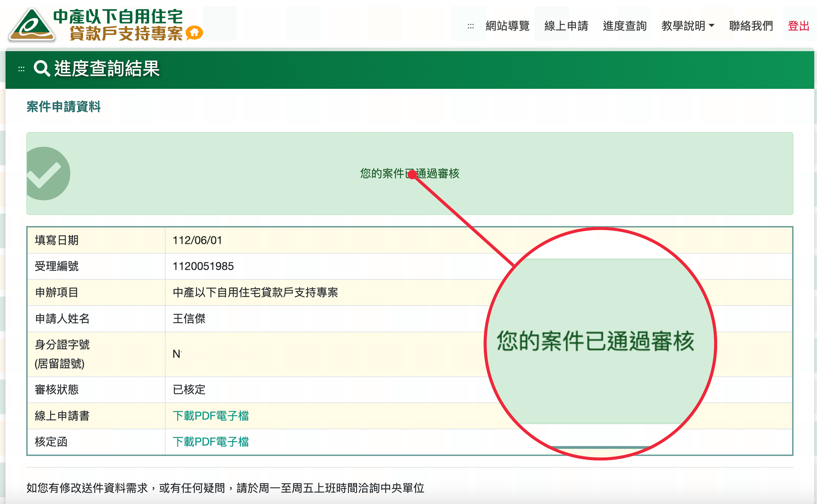Click the green checkmark success icon
This screenshot has height=504, width=817.
[x=48, y=174]
